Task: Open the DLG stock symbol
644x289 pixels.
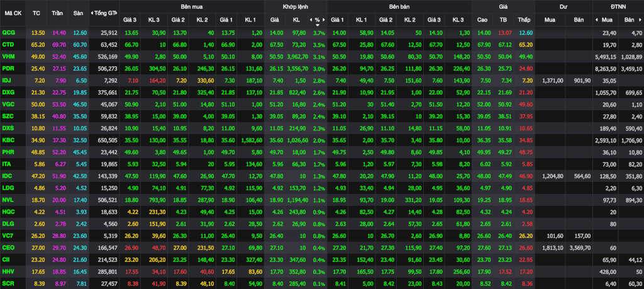Action: click(8, 224)
